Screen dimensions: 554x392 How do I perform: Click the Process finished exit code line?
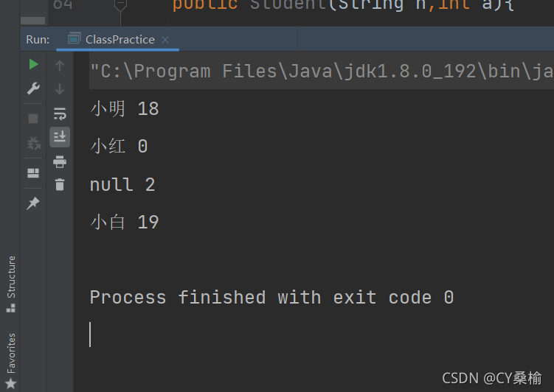click(271, 297)
